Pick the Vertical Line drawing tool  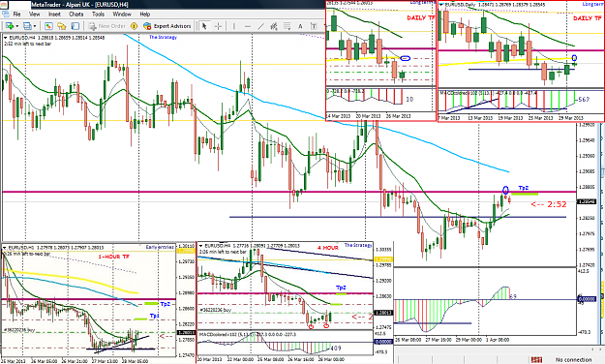coord(234,26)
